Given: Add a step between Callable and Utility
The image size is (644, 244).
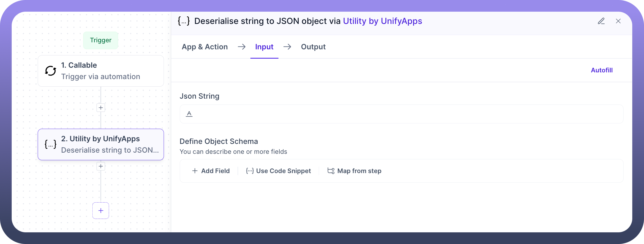Looking at the screenshot, I should [101, 108].
